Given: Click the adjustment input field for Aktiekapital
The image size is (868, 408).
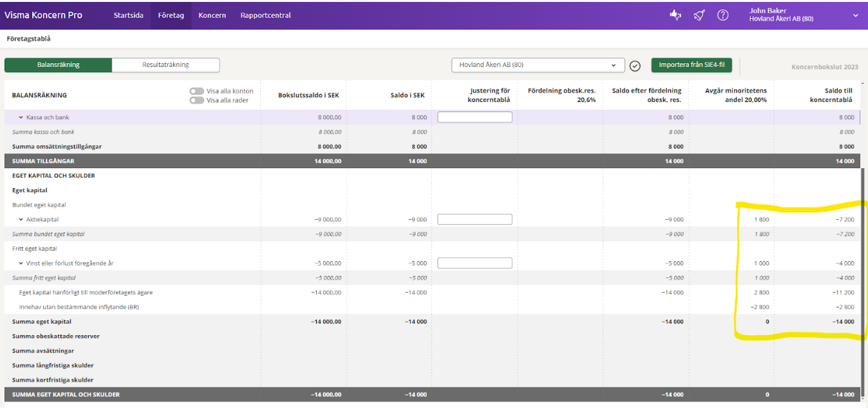Looking at the screenshot, I should click(x=475, y=220).
